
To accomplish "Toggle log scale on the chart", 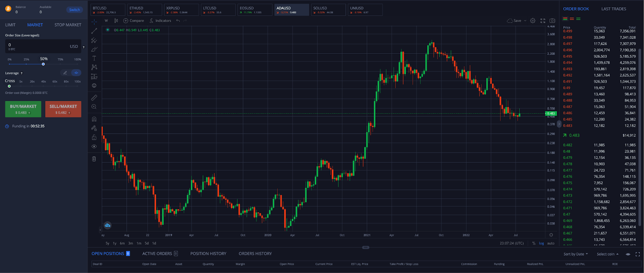I will pyautogui.click(x=541, y=243).
